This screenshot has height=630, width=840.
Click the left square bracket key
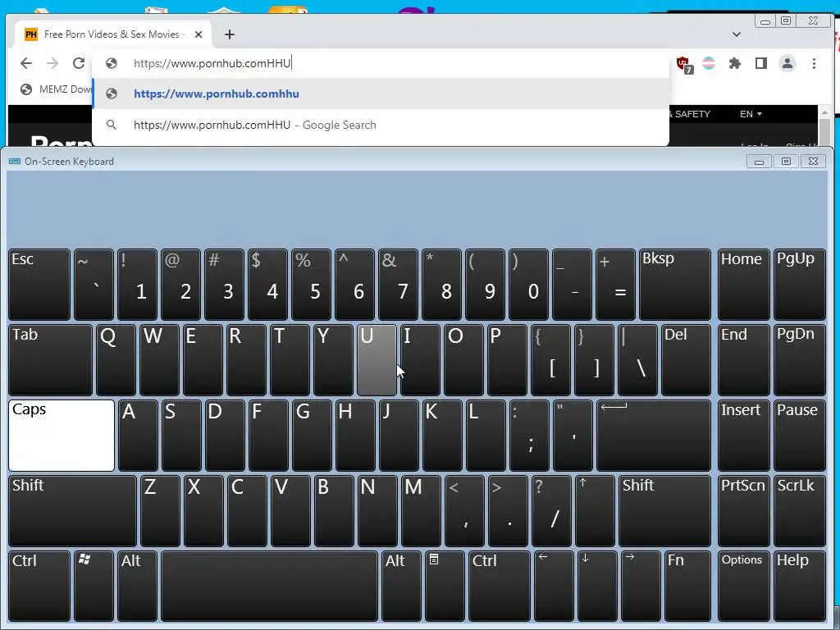[550, 359]
